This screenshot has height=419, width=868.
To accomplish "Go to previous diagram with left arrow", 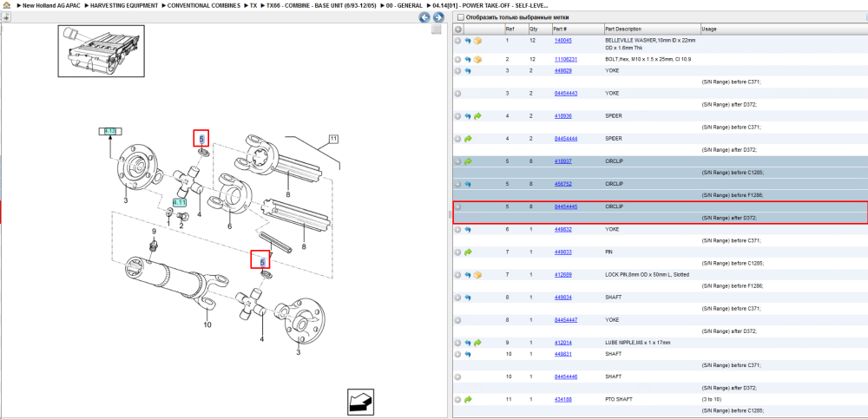I will pyautogui.click(x=424, y=17).
